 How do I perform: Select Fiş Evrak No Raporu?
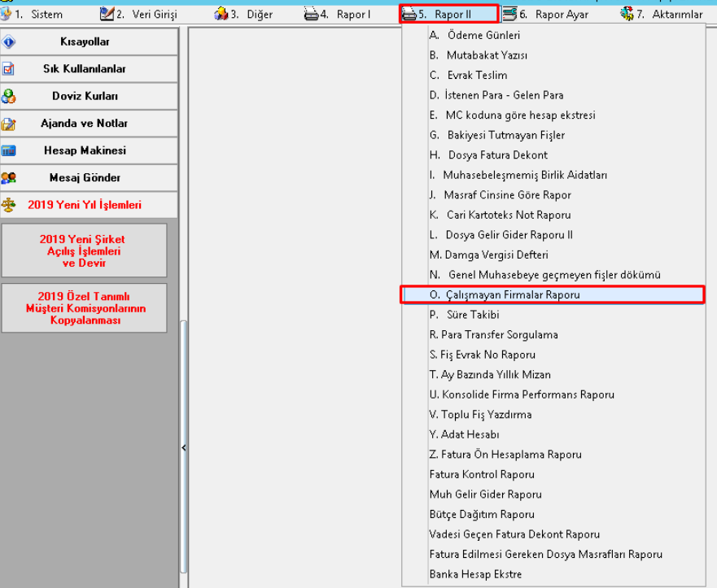coord(553,355)
